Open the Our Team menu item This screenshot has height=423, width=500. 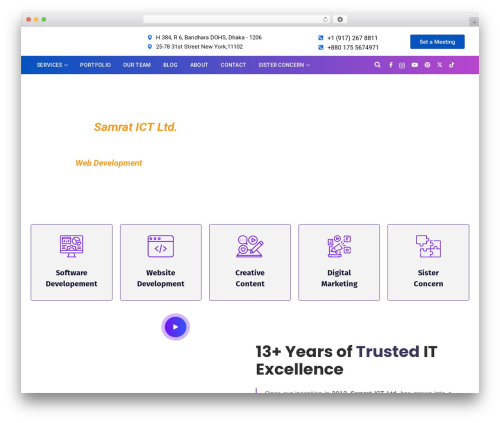(137, 65)
